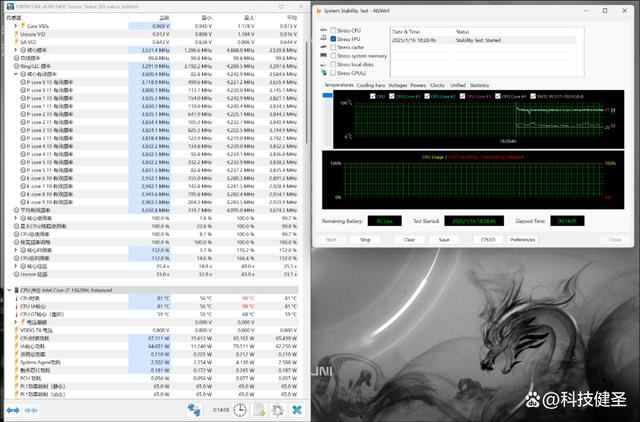Open the Statistics tab
This screenshot has height=422, width=640.
(480, 86)
